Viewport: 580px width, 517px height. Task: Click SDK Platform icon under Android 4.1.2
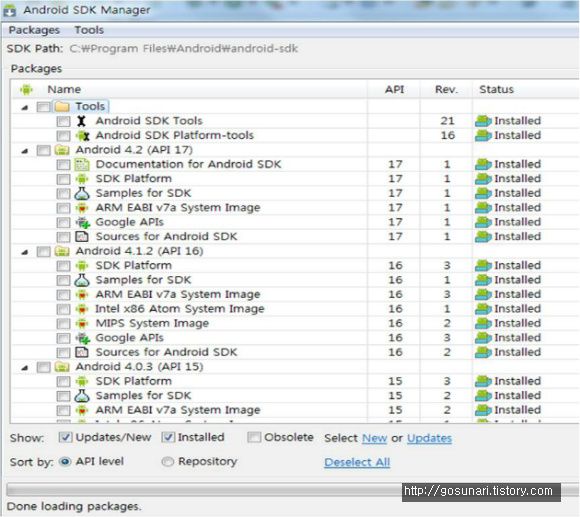[x=82, y=266]
